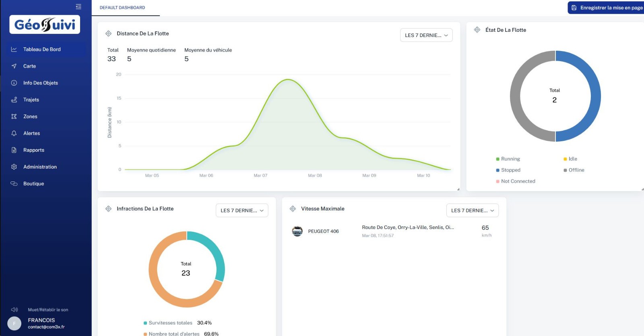Open the Vitesse Maximale period dropdown

tap(473, 210)
